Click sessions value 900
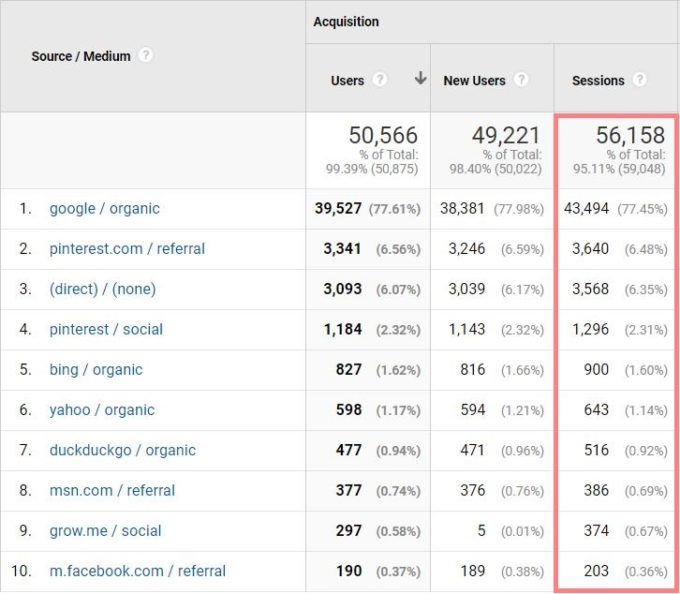This screenshot has width=680, height=594. 596,370
